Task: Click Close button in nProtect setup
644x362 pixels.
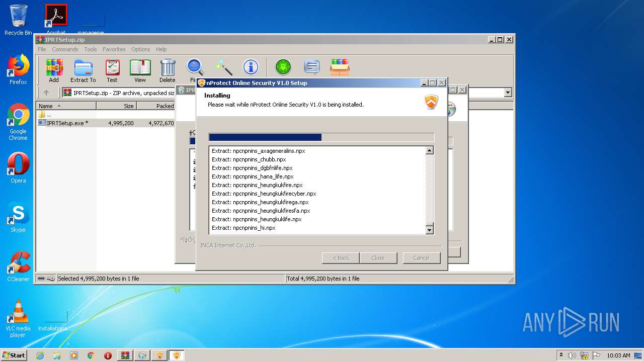Action: tap(378, 258)
